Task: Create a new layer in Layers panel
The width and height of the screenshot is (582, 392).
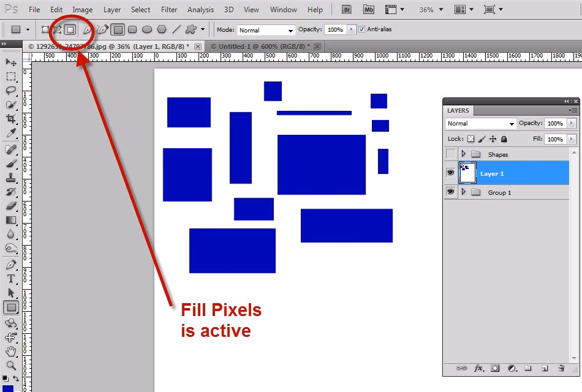Action: (x=545, y=368)
